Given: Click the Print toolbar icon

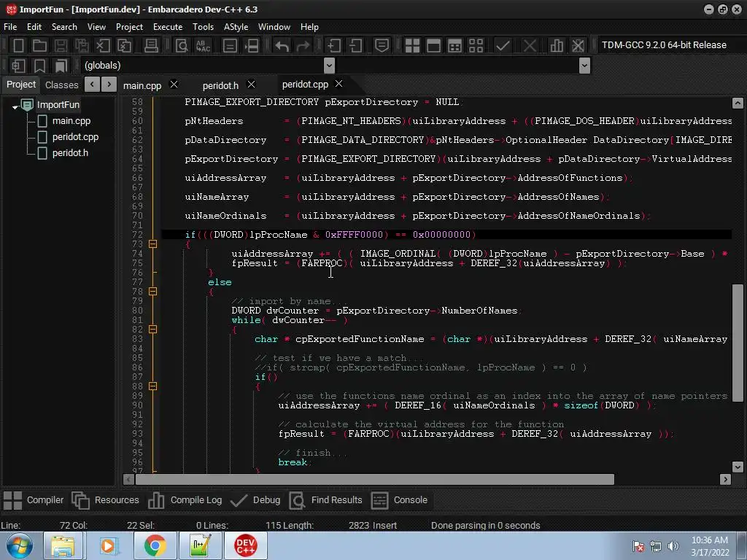Looking at the screenshot, I should pyautogui.click(x=151, y=46).
